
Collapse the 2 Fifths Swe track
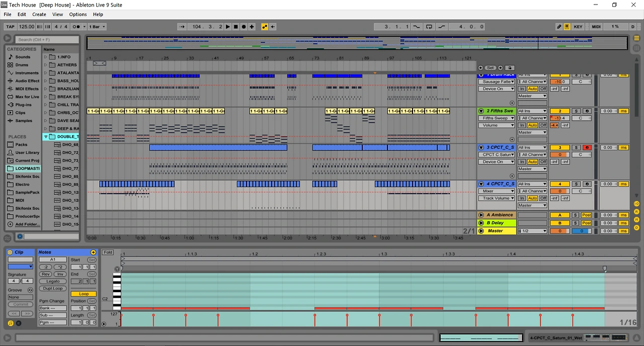coord(481,111)
